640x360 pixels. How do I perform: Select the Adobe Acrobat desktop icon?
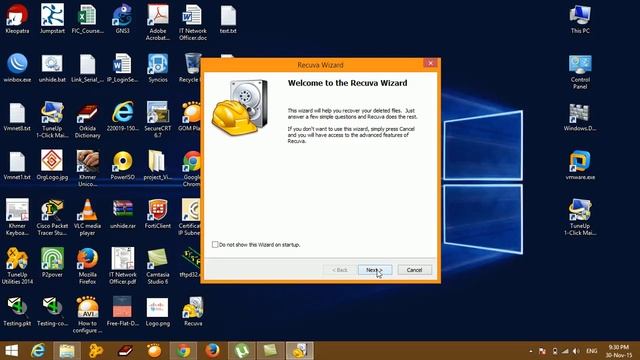pyautogui.click(x=158, y=22)
